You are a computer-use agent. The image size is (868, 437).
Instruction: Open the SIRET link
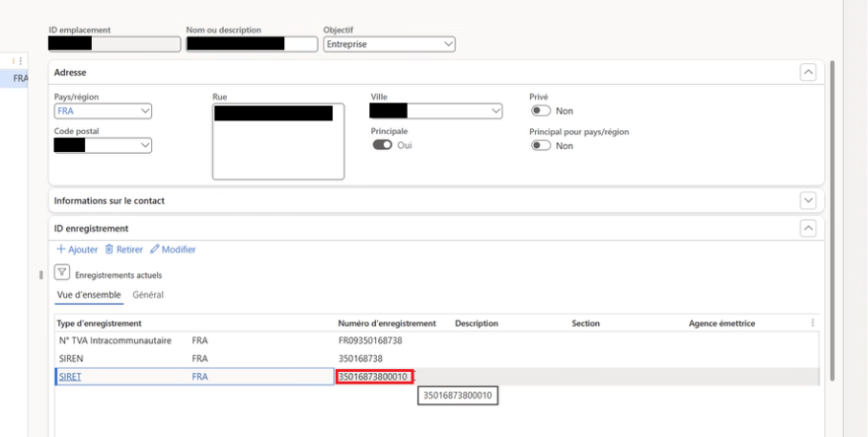pyautogui.click(x=70, y=377)
